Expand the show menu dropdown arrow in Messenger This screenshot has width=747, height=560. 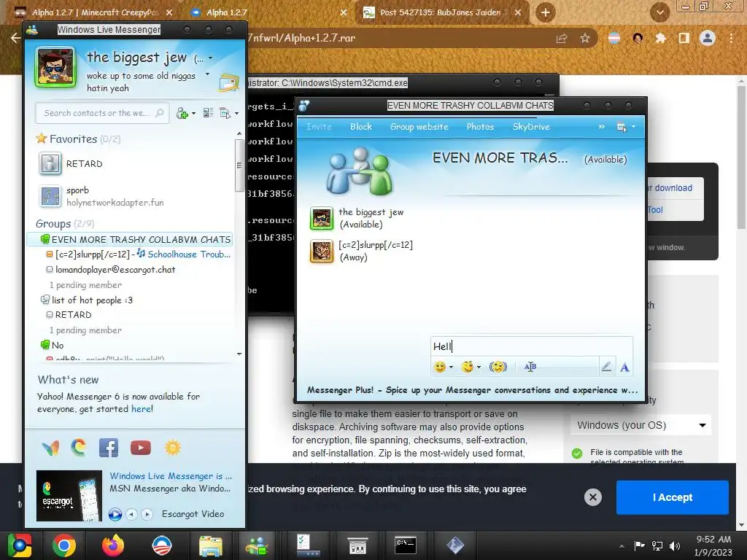(236, 114)
